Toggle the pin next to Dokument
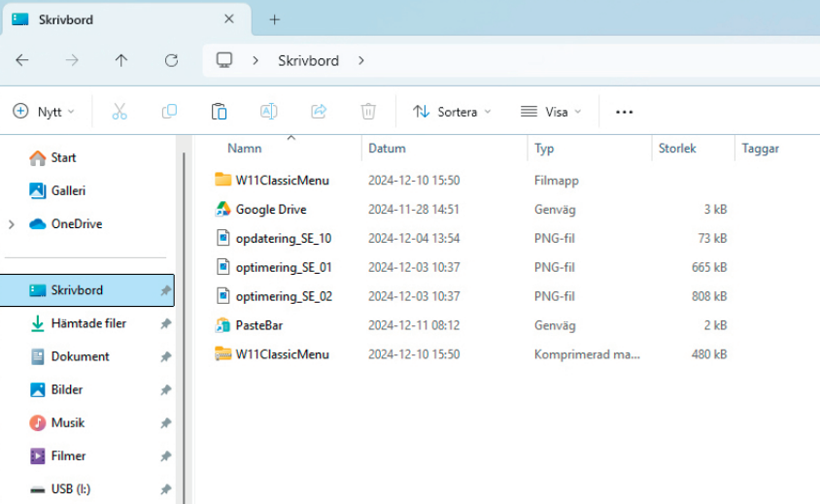This screenshot has height=504, width=820. [x=166, y=356]
